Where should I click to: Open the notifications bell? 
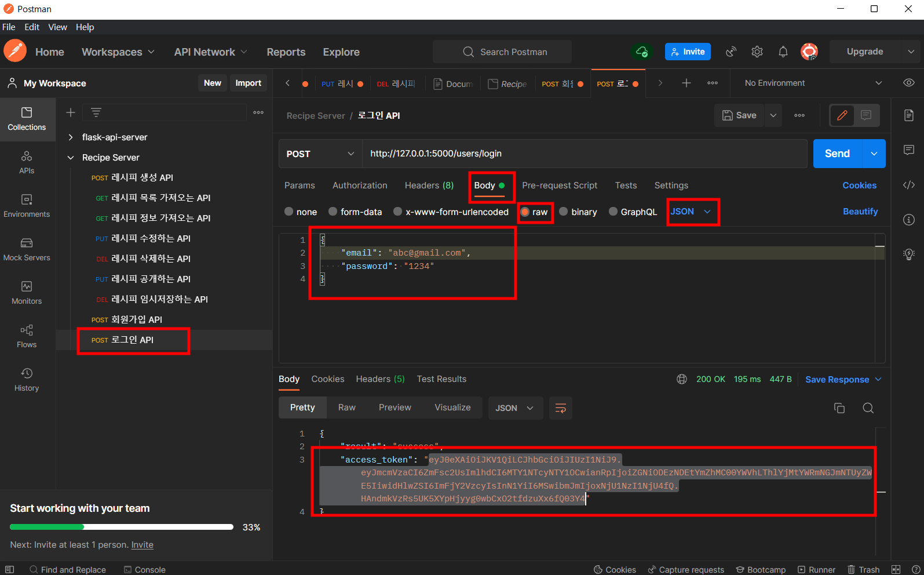coord(783,52)
